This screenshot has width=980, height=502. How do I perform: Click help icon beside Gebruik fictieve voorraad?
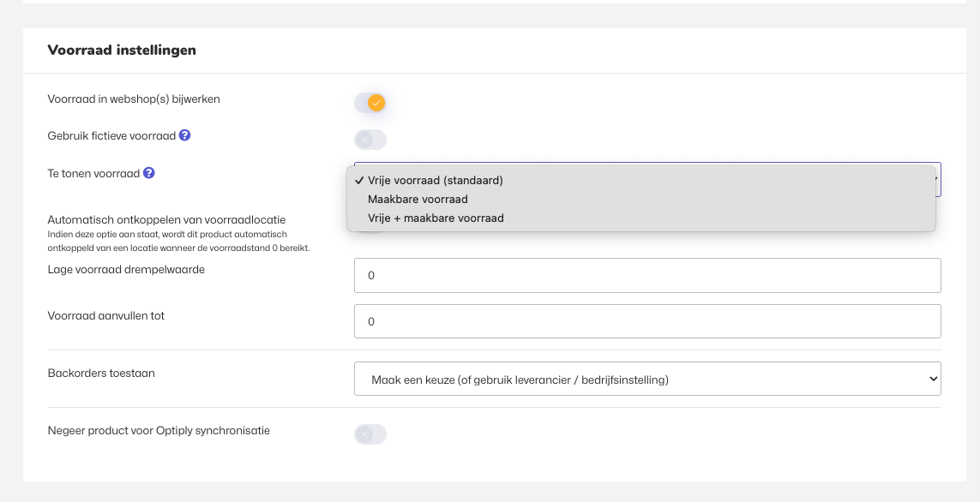pyautogui.click(x=185, y=135)
